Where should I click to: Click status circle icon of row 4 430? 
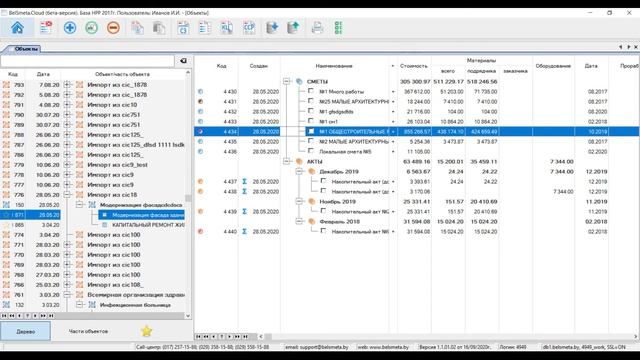click(x=200, y=91)
